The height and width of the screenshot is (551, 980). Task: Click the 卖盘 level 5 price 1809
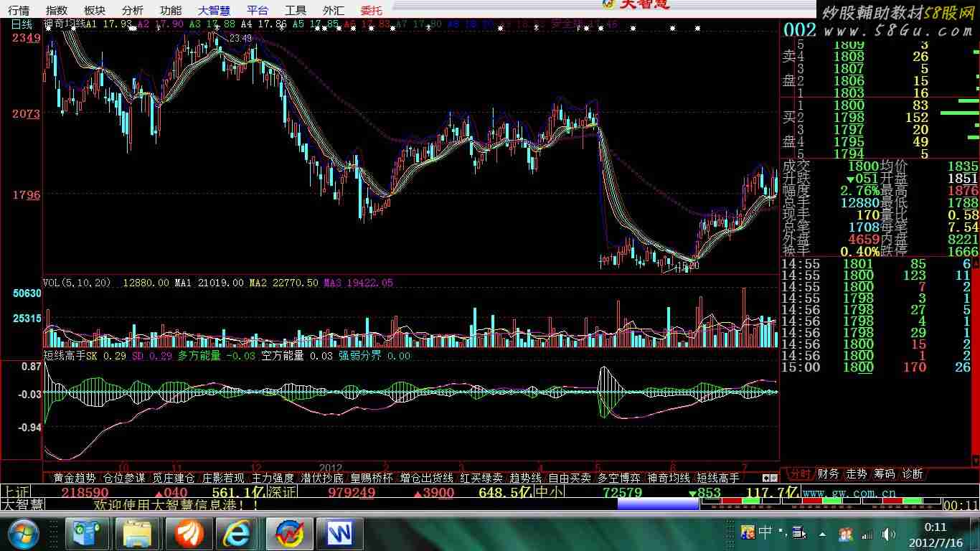click(849, 45)
